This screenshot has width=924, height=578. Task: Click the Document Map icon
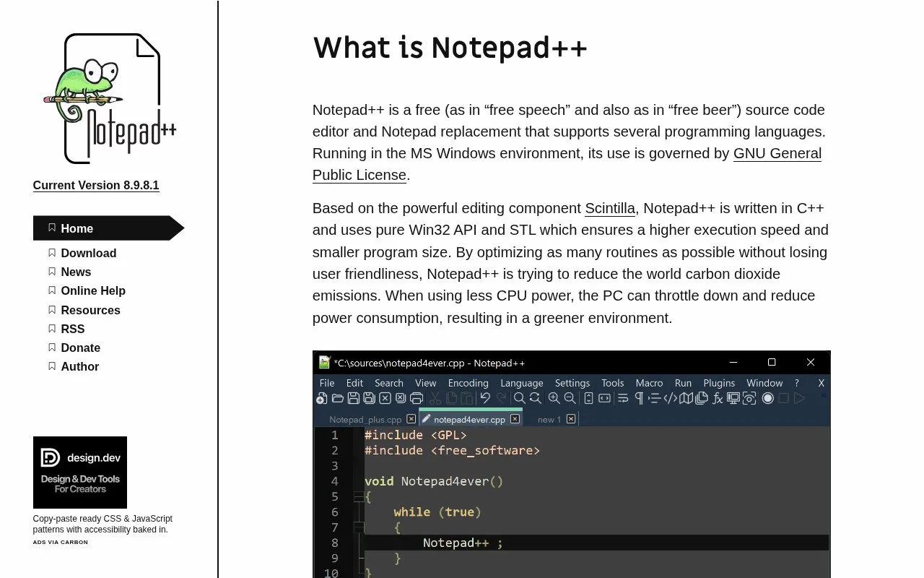(686, 398)
